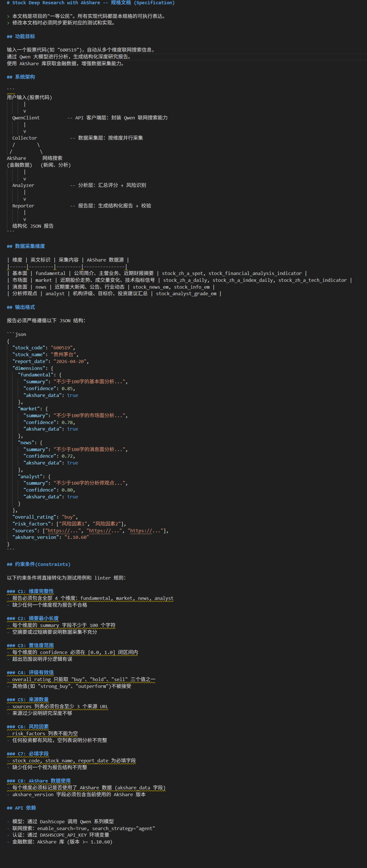Click 'QwenClient' in the architecture diagram

[26, 118]
